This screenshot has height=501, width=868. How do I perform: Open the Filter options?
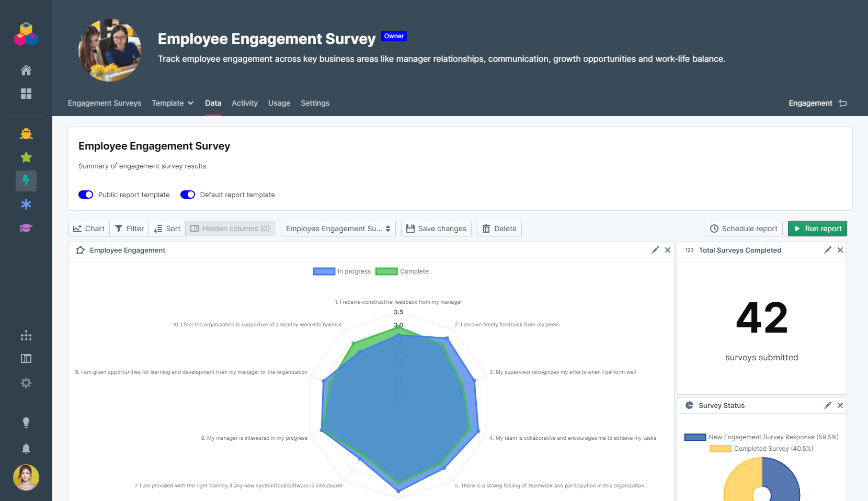coord(129,229)
